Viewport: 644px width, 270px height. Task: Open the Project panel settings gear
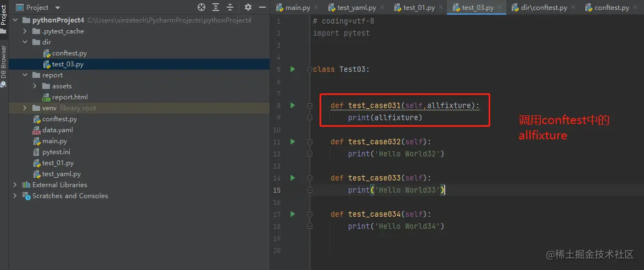coord(248,7)
